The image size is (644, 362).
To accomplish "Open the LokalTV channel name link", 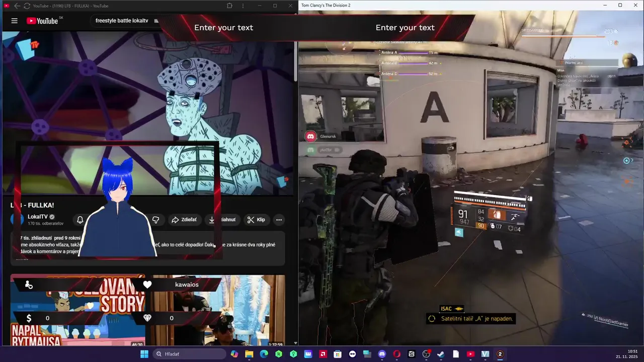I will (x=38, y=217).
